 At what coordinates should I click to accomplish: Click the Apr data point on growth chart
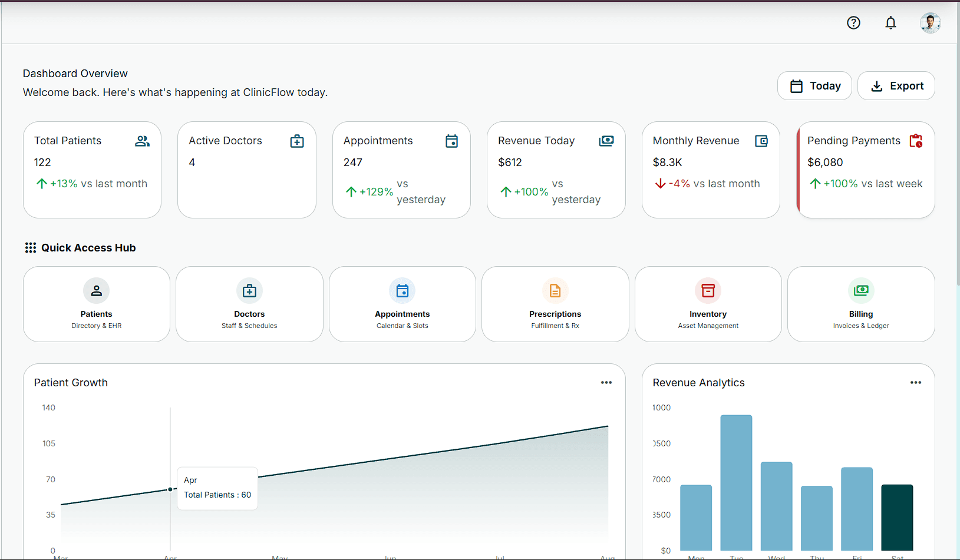[x=170, y=489]
